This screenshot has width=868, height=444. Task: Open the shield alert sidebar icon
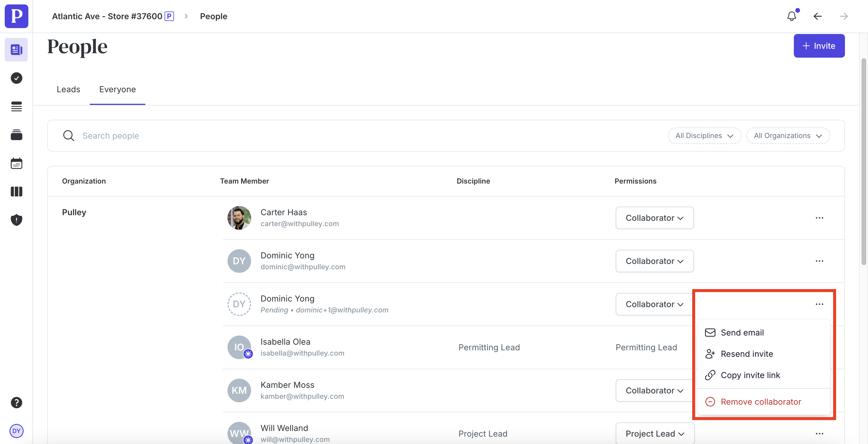[x=16, y=220]
